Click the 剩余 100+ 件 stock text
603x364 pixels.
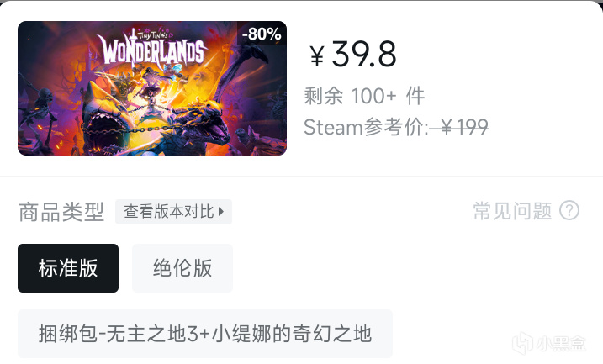point(364,96)
